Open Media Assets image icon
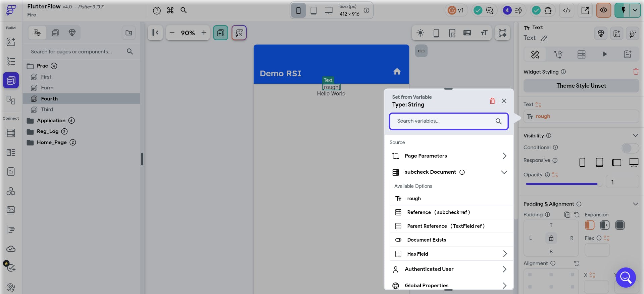This screenshot has width=644, height=294. tap(11, 210)
